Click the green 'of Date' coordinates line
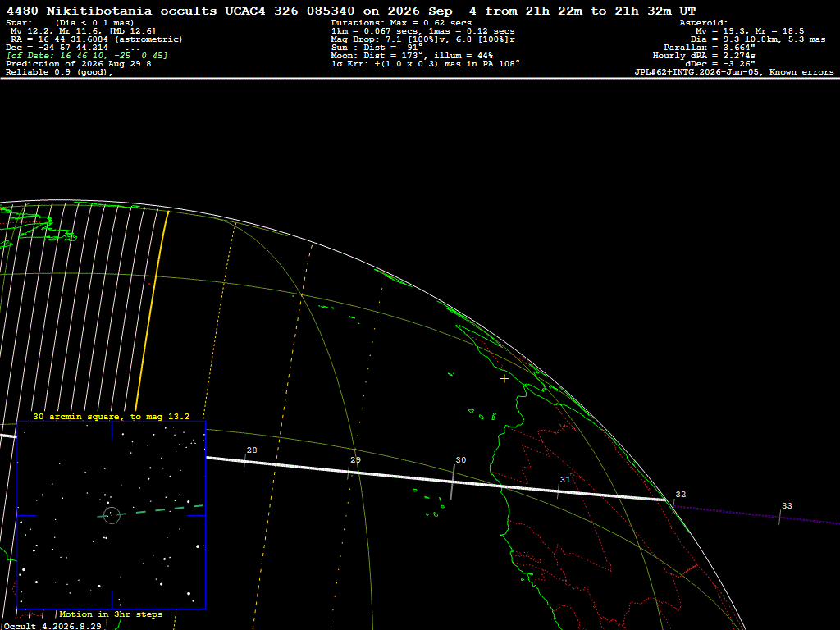 87,56
